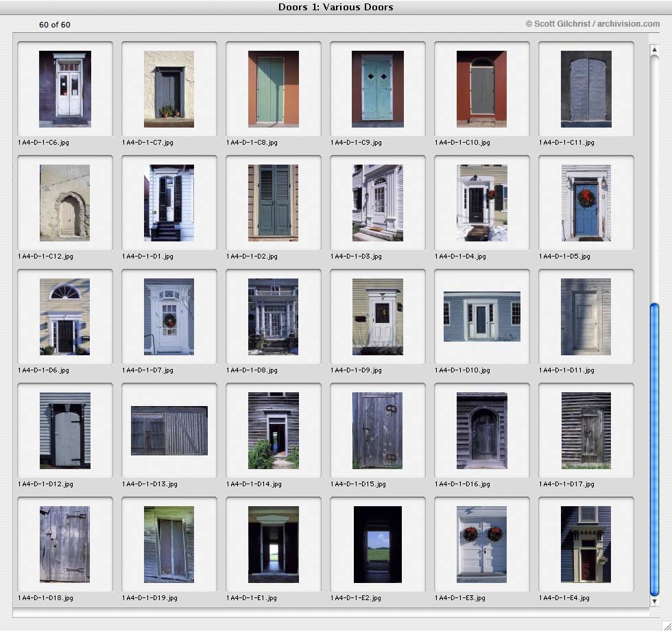Click the scroll down arrow
Viewport: 672px width, 631px height.
[654, 601]
